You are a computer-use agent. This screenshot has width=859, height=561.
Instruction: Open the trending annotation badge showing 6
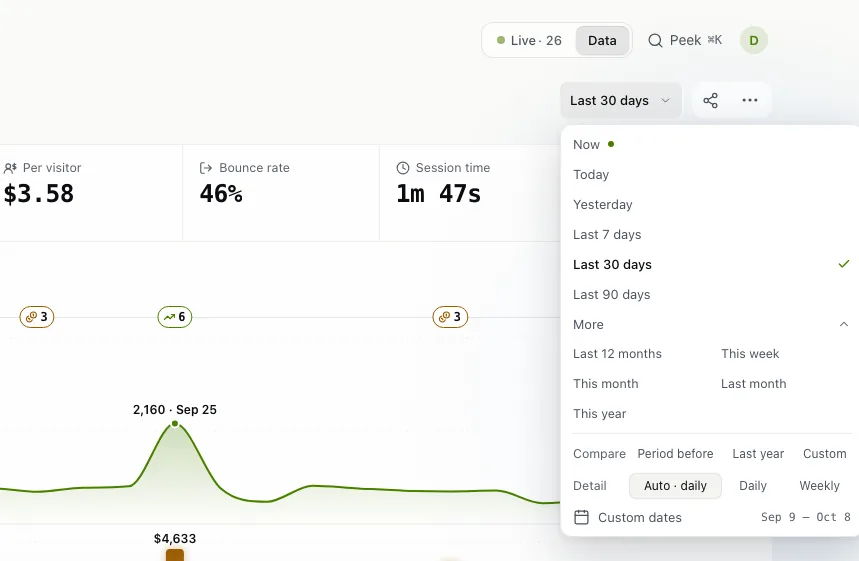(175, 317)
